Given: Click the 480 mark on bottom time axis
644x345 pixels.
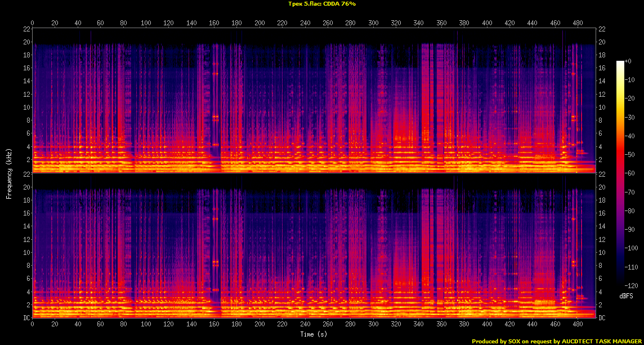Looking at the screenshot, I should (x=578, y=325).
